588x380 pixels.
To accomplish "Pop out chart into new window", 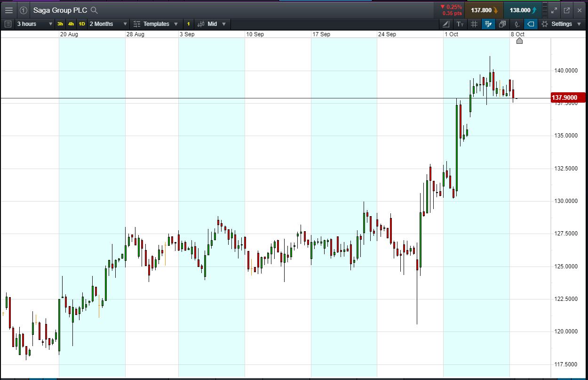I will point(566,10).
